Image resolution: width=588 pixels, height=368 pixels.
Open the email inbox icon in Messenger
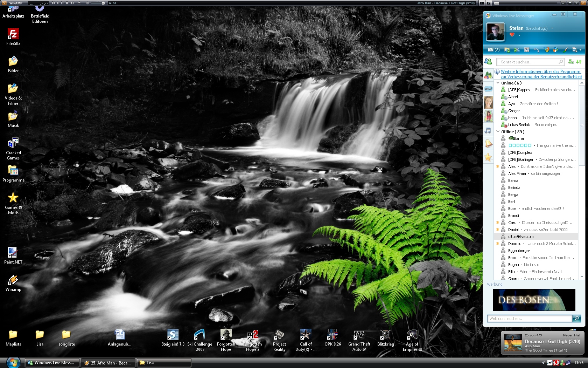(491, 50)
